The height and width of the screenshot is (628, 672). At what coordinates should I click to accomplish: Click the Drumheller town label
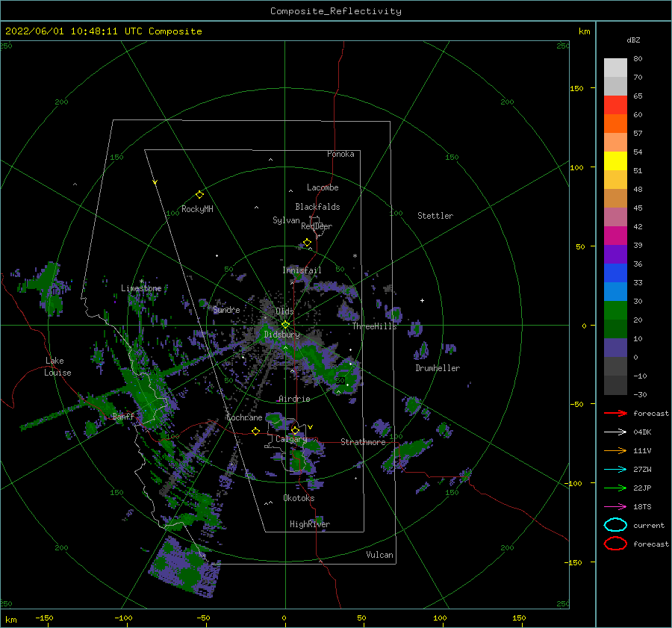(438, 368)
